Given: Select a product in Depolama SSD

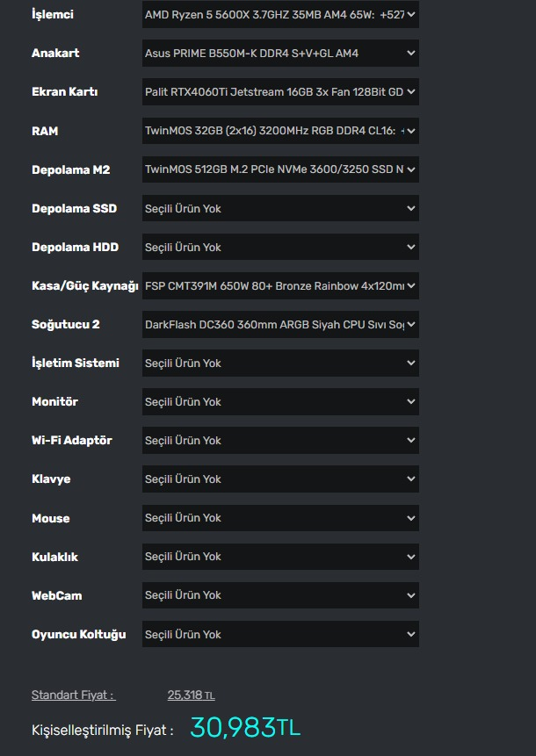Looking at the screenshot, I should 280,208.
